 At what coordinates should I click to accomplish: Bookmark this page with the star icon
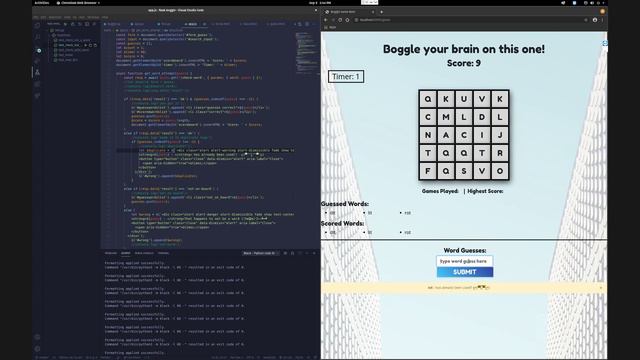pos(586,20)
